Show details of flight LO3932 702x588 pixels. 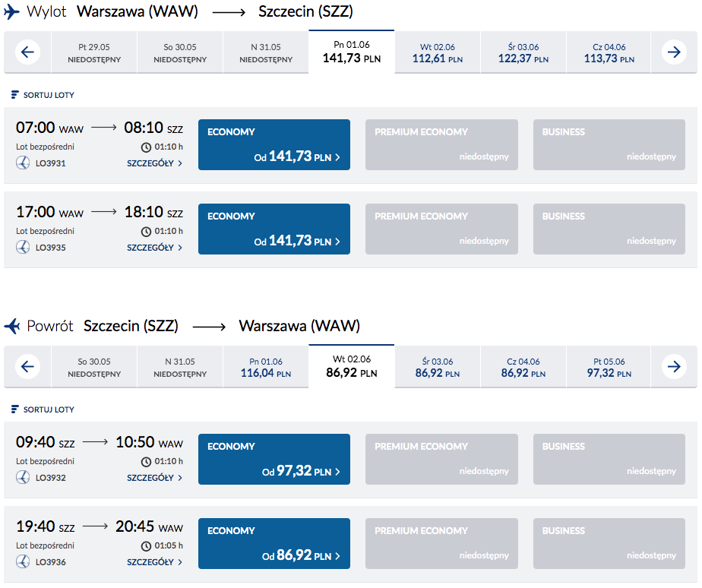pyautogui.click(x=154, y=478)
